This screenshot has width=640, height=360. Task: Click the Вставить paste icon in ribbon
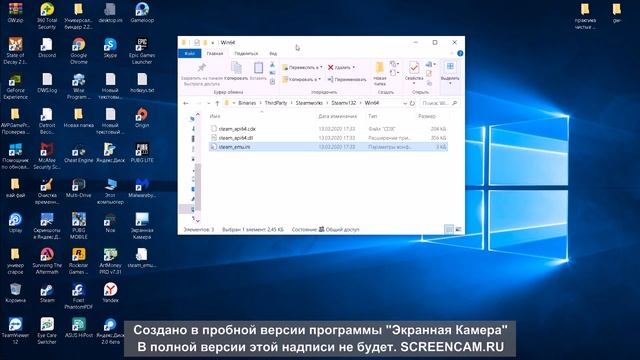(258, 67)
